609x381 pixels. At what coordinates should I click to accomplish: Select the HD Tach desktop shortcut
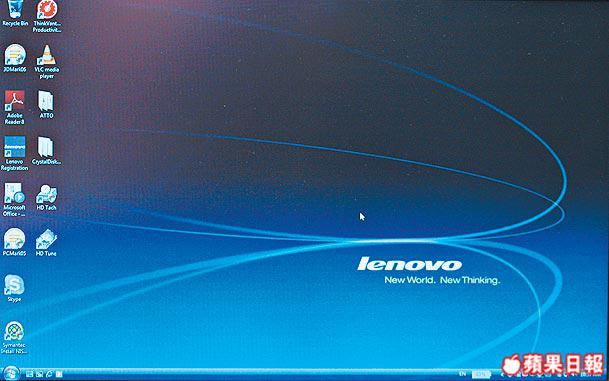click(46, 197)
